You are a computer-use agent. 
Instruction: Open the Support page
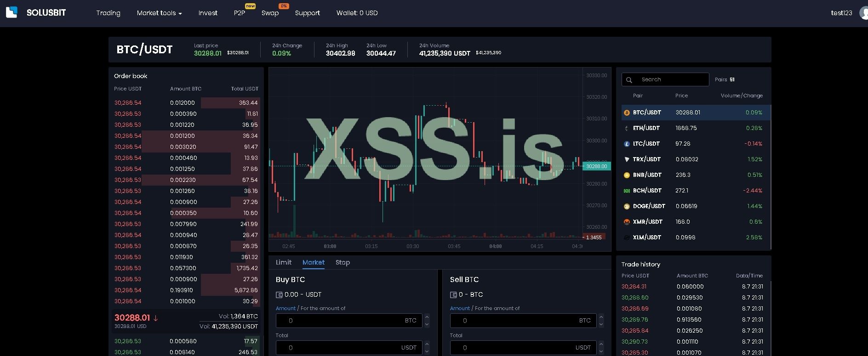(x=308, y=13)
